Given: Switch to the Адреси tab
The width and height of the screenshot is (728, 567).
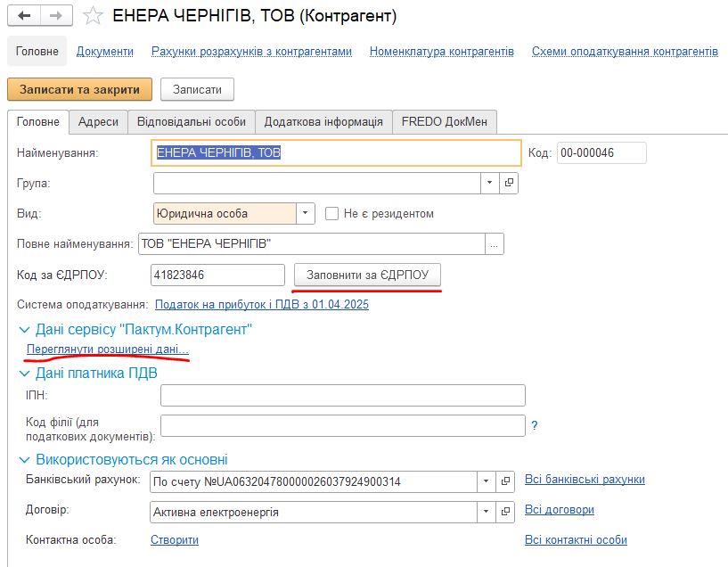Looking at the screenshot, I should pos(98,121).
